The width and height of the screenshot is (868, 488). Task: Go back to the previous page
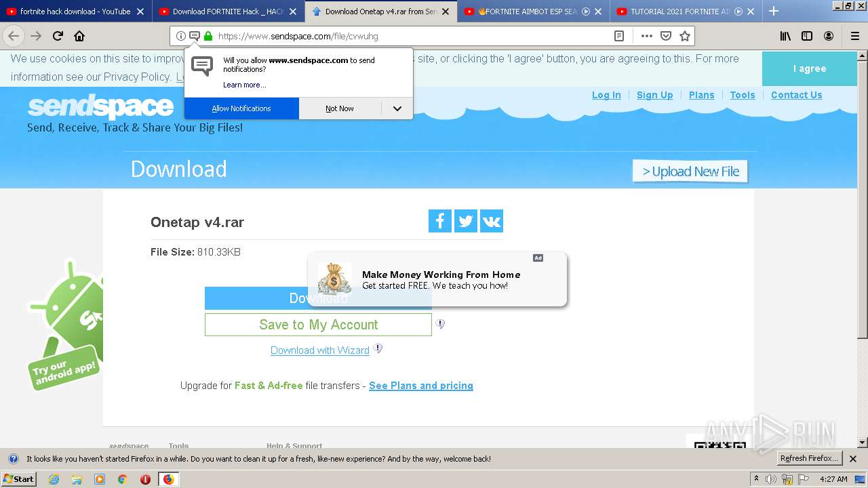(x=14, y=36)
